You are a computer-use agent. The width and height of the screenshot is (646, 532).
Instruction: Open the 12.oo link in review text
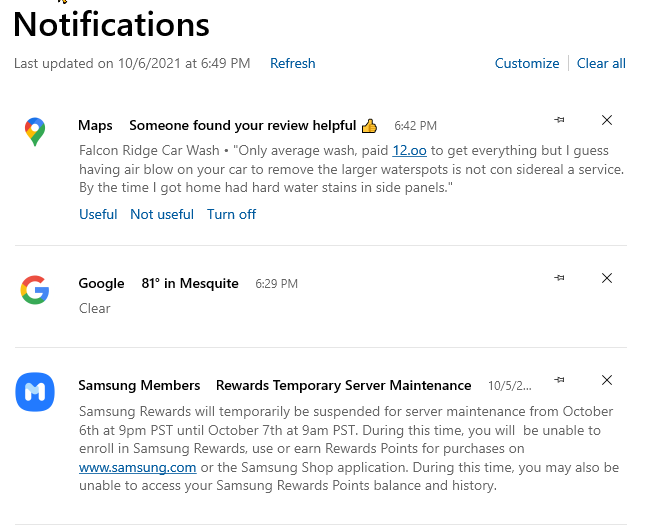(x=409, y=150)
